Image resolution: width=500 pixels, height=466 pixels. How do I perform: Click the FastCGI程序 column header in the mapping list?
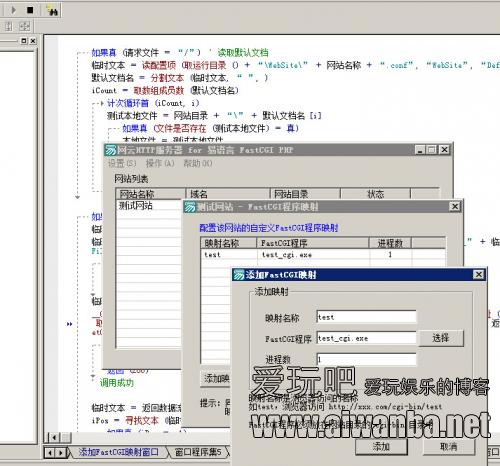point(313,243)
